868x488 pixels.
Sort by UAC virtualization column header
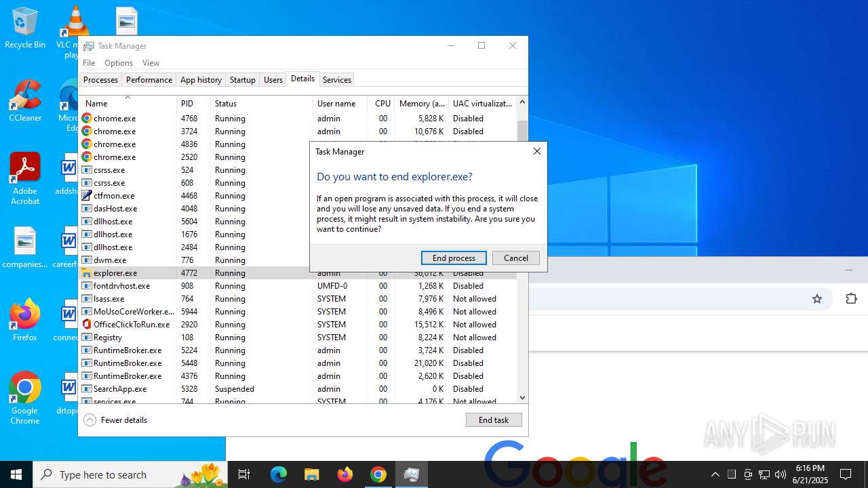click(x=482, y=104)
